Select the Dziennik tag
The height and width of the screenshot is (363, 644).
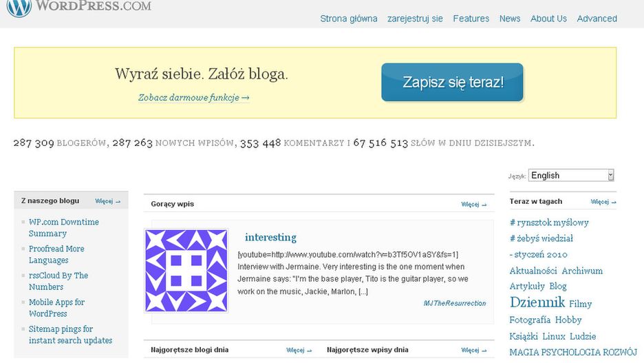(537, 302)
